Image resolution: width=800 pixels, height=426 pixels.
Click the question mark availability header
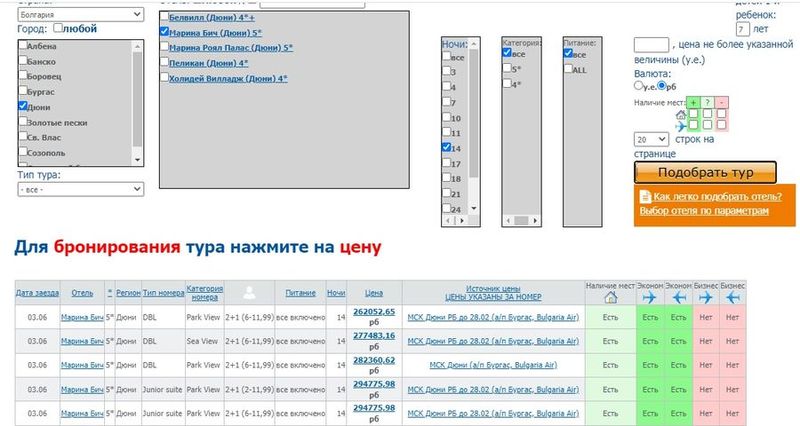tap(707, 103)
